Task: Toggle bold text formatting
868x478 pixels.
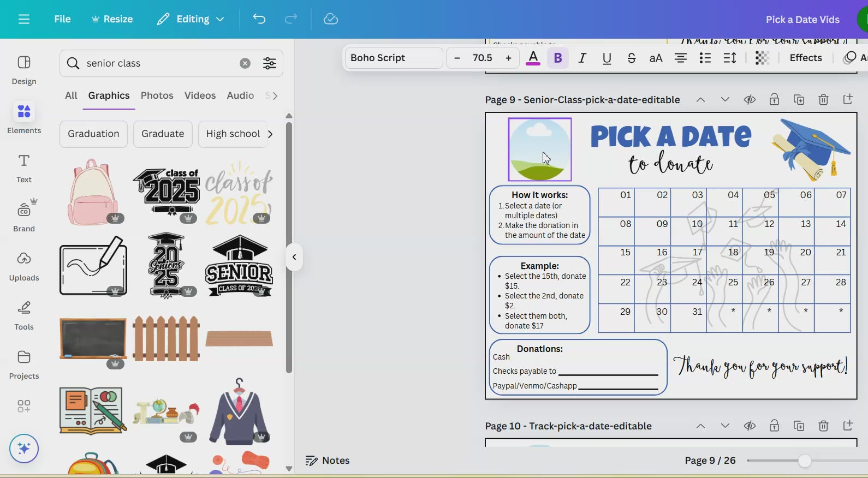Action: point(558,58)
